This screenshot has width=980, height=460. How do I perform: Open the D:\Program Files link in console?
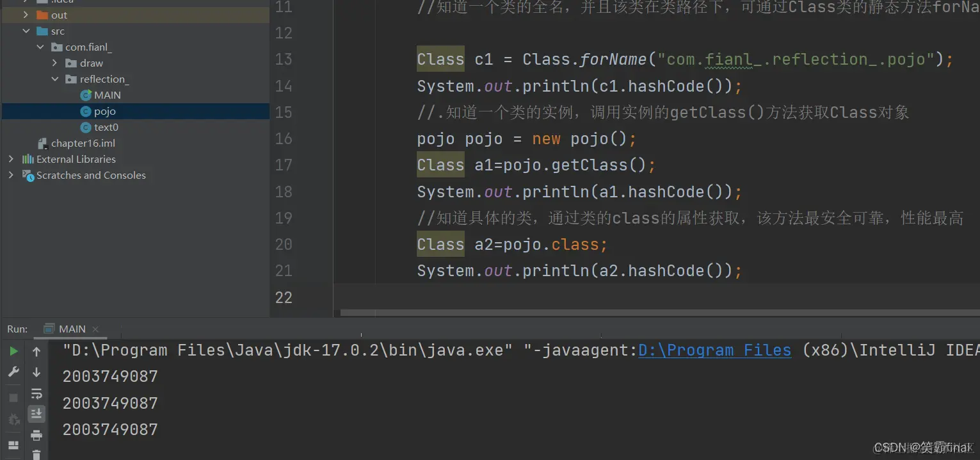(x=714, y=350)
